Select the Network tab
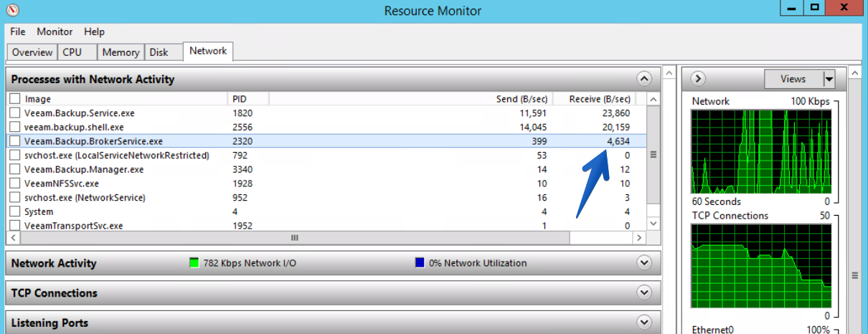 [x=208, y=51]
